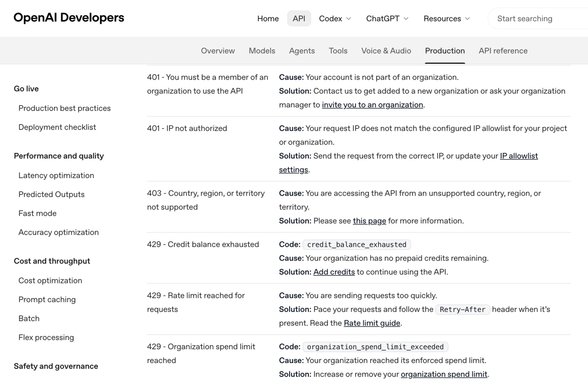Viewport: 588px width, 382px height.
Task: Open Deployment checklist in sidebar
Action: pyautogui.click(x=57, y=127)
